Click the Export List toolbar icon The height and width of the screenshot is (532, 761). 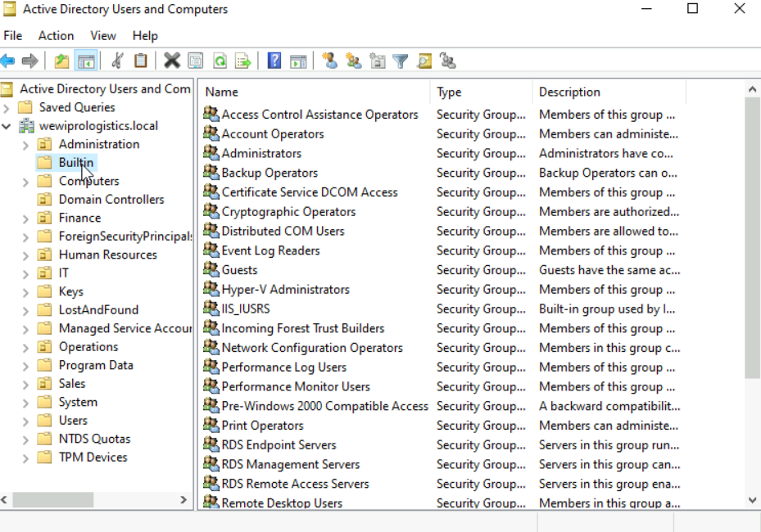pos(242,61)
